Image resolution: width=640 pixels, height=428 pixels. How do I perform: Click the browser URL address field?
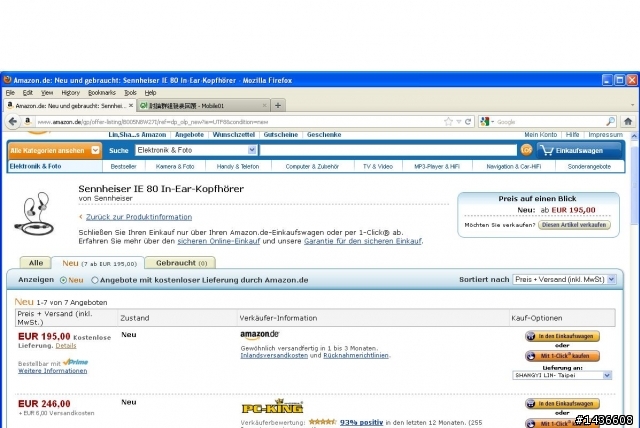[x=239, y=122]
